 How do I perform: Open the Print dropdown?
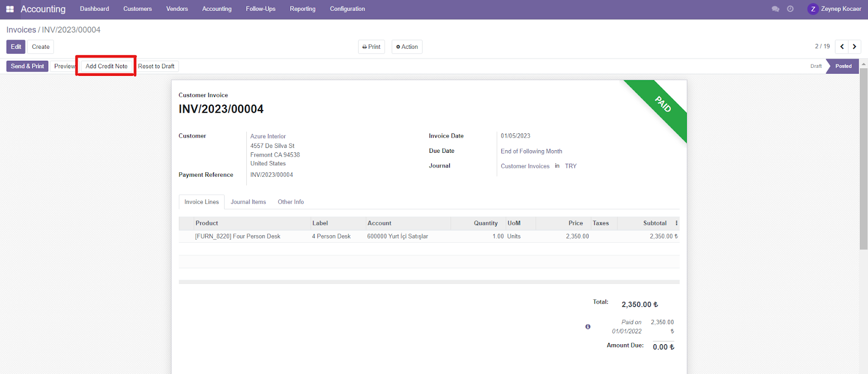(372, 47)
